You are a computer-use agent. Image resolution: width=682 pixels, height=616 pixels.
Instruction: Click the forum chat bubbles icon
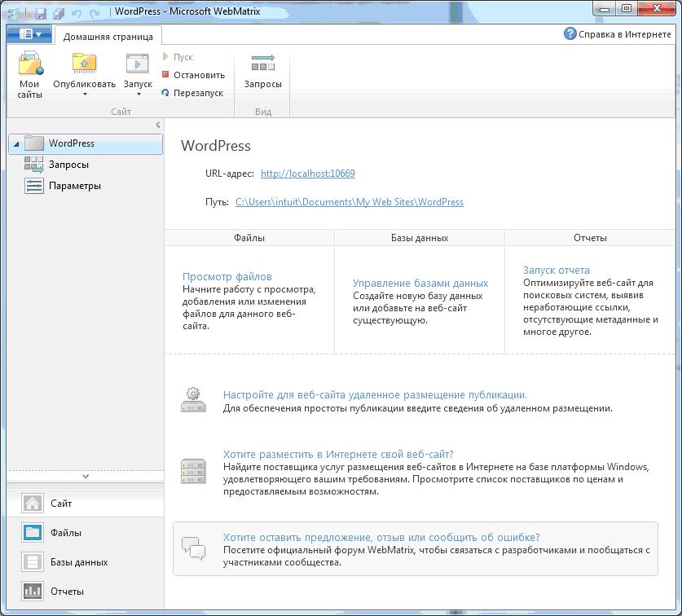[194, 548]
